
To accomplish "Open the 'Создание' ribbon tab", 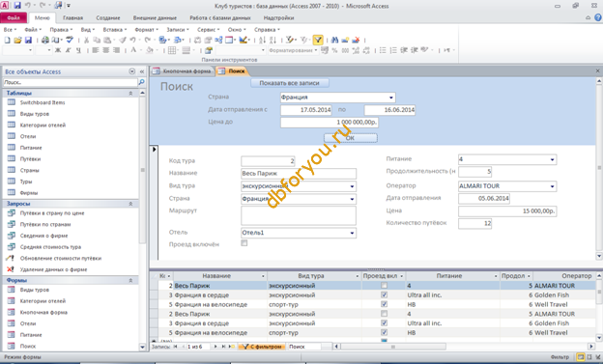I will (108, 17).
